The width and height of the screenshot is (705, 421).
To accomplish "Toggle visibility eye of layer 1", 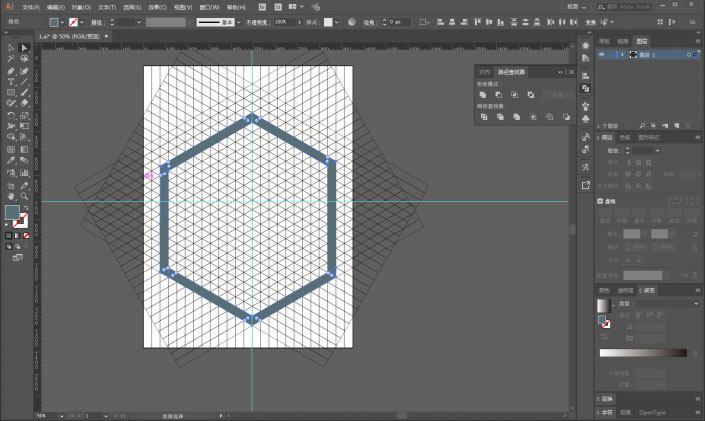I will [602, 54].
